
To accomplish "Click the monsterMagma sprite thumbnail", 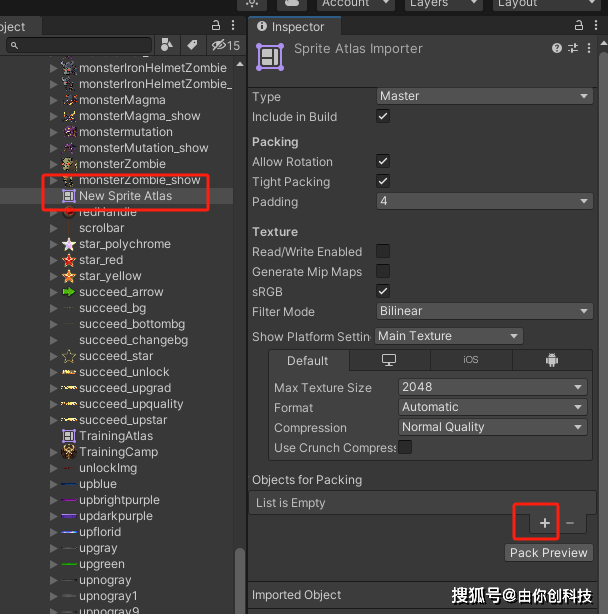I will pos(70,100).
